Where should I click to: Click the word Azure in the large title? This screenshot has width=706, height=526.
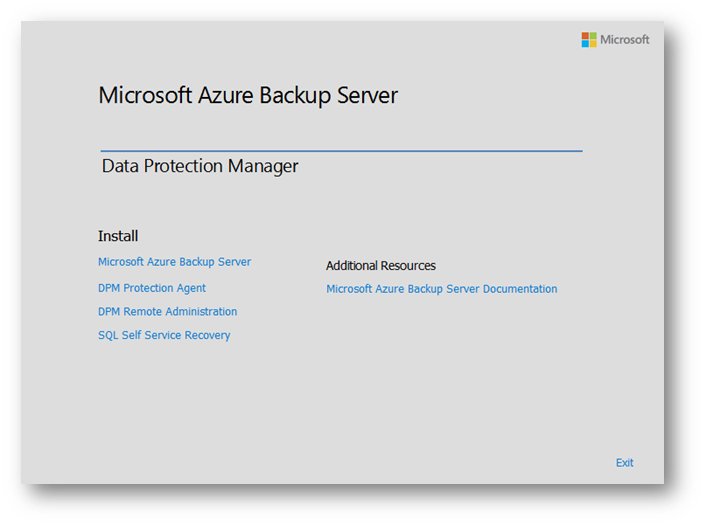[x=226, y=95]
